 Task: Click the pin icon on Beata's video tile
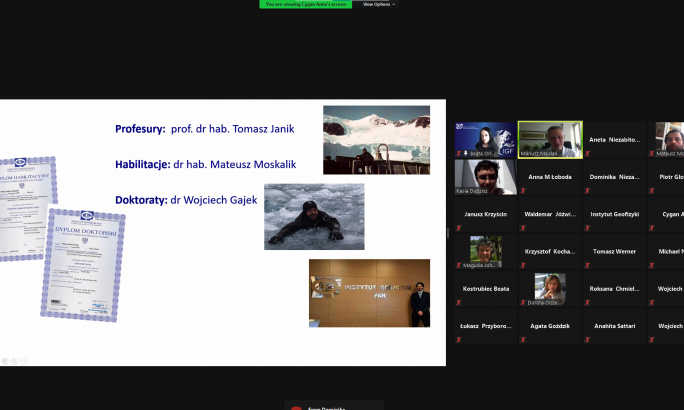click(465, 154)
